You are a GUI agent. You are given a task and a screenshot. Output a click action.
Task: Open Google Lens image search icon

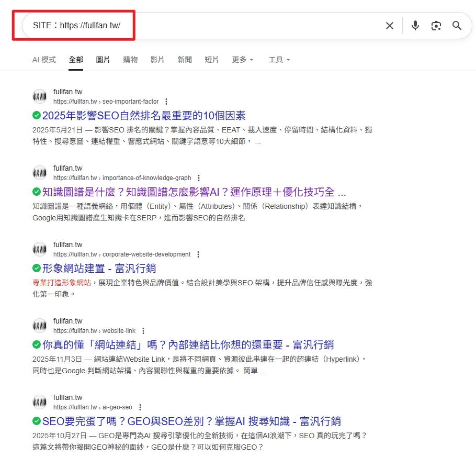point(436,25)
